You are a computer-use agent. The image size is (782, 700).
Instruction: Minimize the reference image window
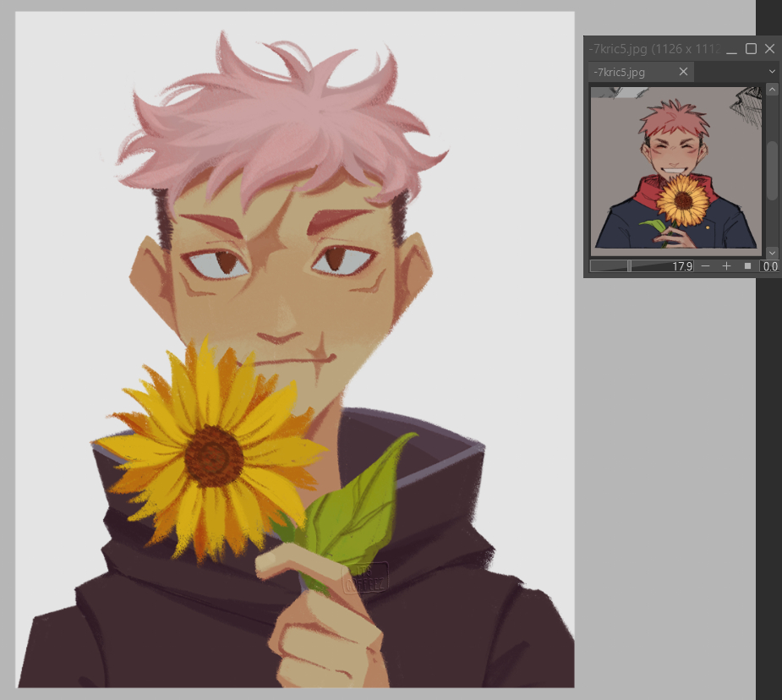click(731, 49)
